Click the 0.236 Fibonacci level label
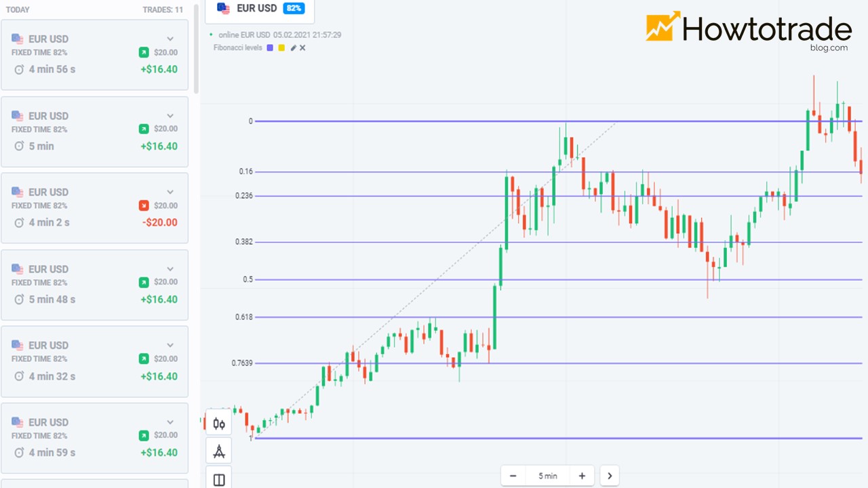Image resolution: width=868 pixels, height=488 pixels. [x=244, y=196]
